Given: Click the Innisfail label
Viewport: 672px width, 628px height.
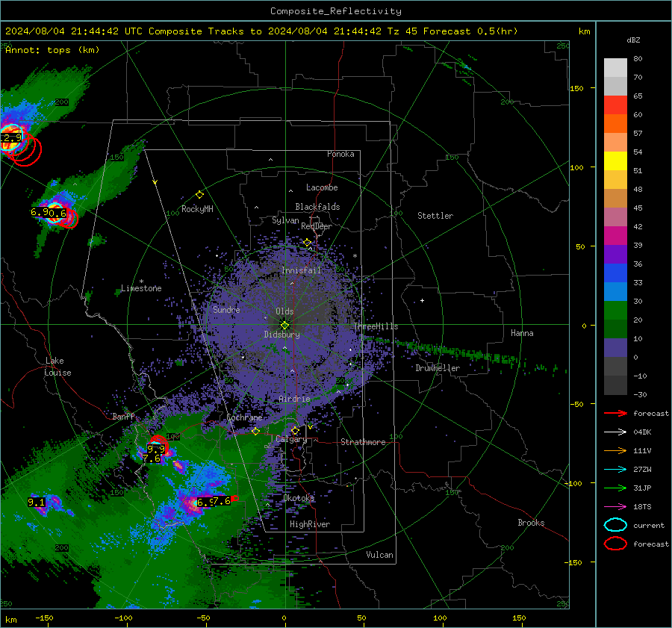Looking at the screenshot, I should pos(301,270).
